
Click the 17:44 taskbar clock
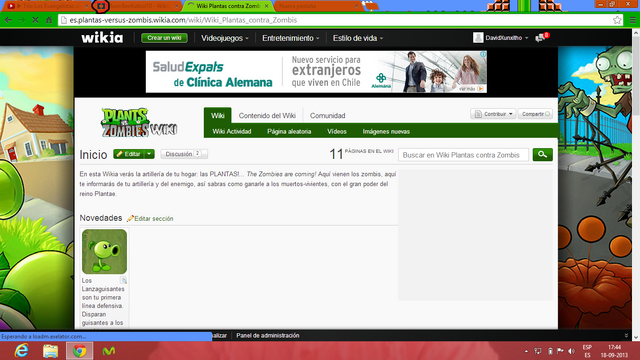614,351
